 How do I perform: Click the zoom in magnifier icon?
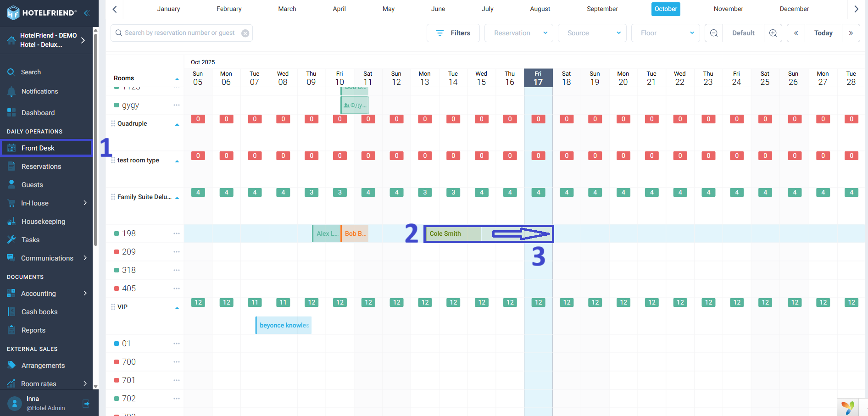click(x=773, y=33)
